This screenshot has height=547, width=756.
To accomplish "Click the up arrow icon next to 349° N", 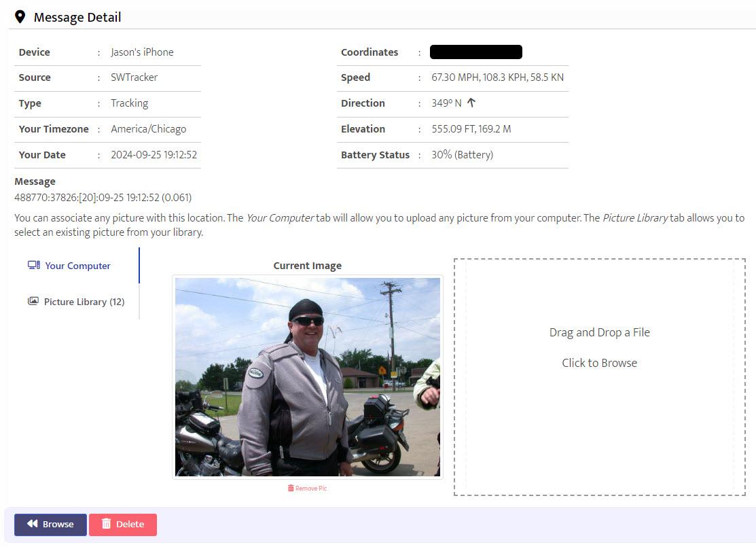I will pos(471,103).
